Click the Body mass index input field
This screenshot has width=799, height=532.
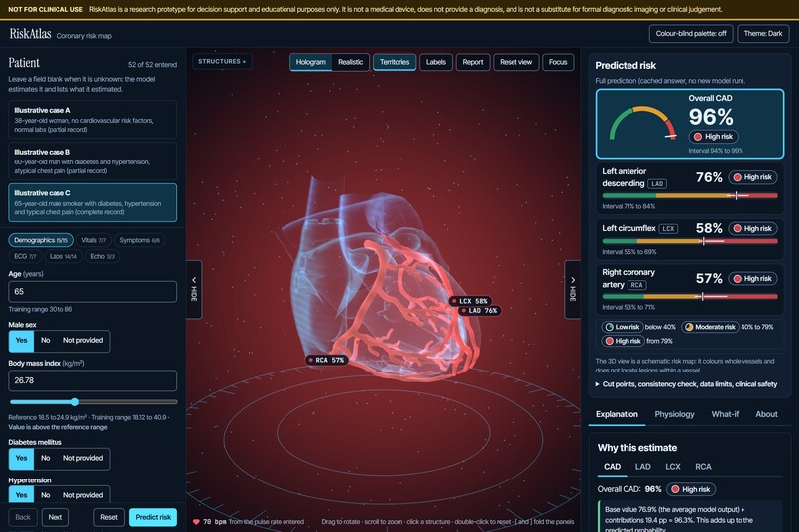click(x=93, y=380)
